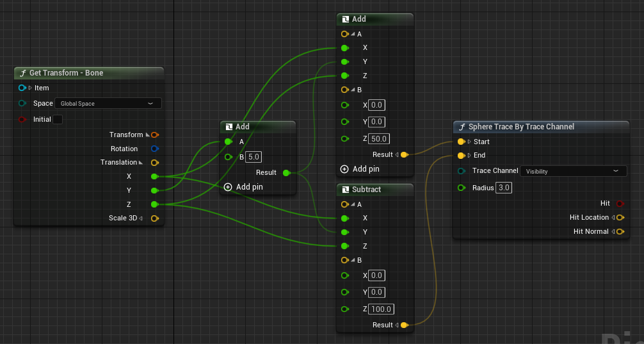This screenshot has width=644, height=344.
Task: Collapse the B vector pin on Subtract node
Action: [x=353, y=260]
